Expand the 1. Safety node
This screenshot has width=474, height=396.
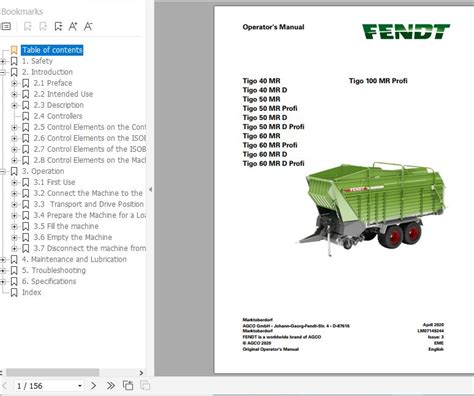[3, 61]
